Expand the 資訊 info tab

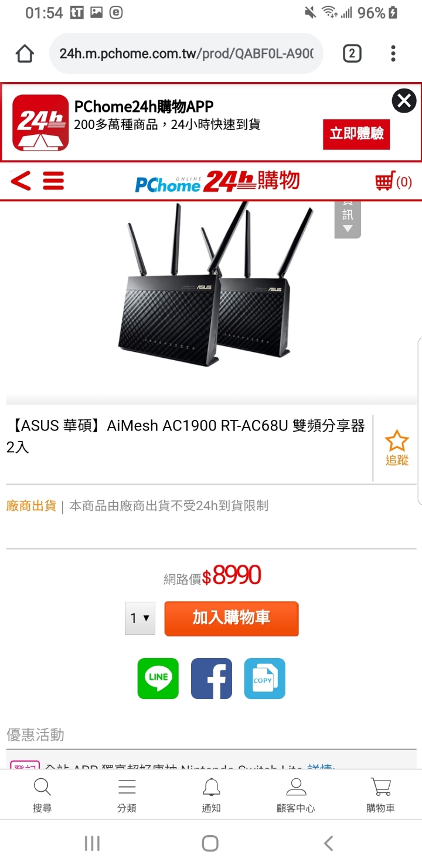pos(348,218)
